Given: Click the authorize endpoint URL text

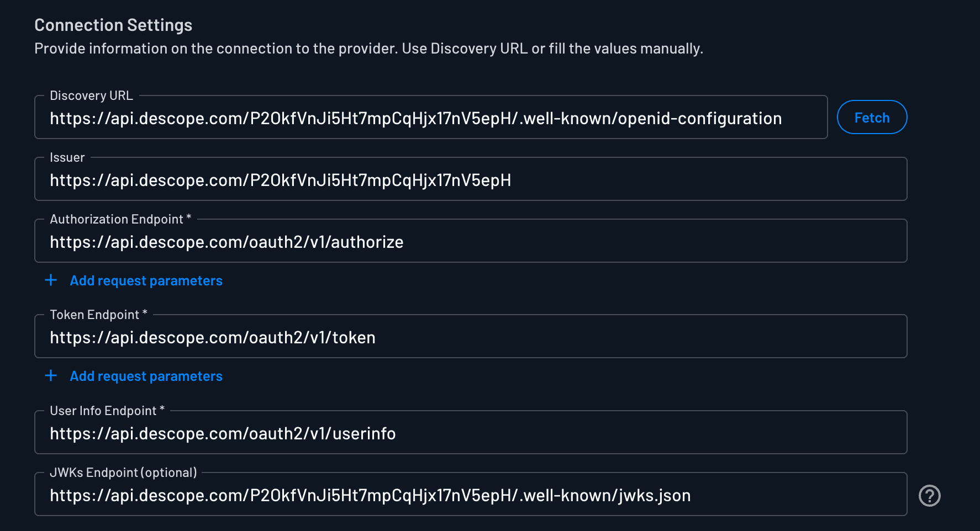Looking at the screenshot, I should pyautogui.click(x=226, y=242).
